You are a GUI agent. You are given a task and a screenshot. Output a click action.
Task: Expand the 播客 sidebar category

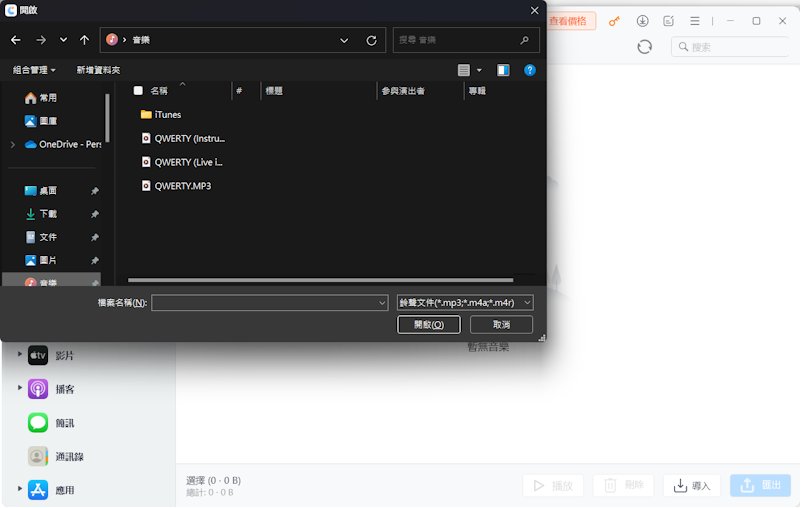click(x=19, y=388)
